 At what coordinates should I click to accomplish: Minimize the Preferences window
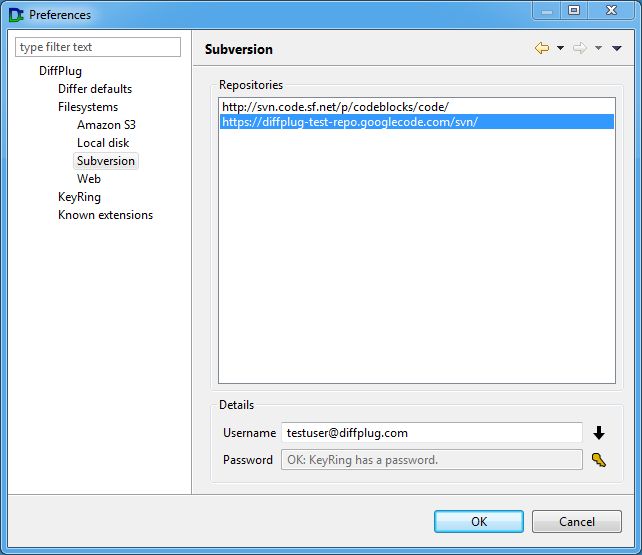pyautogui.click(x=547, y=10)
